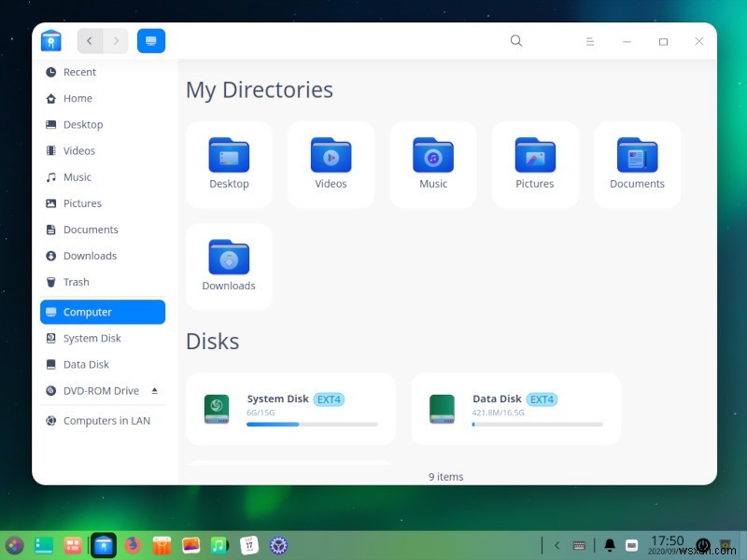
Task: Click the search icon in the title bar
Action: coord(516,41)
